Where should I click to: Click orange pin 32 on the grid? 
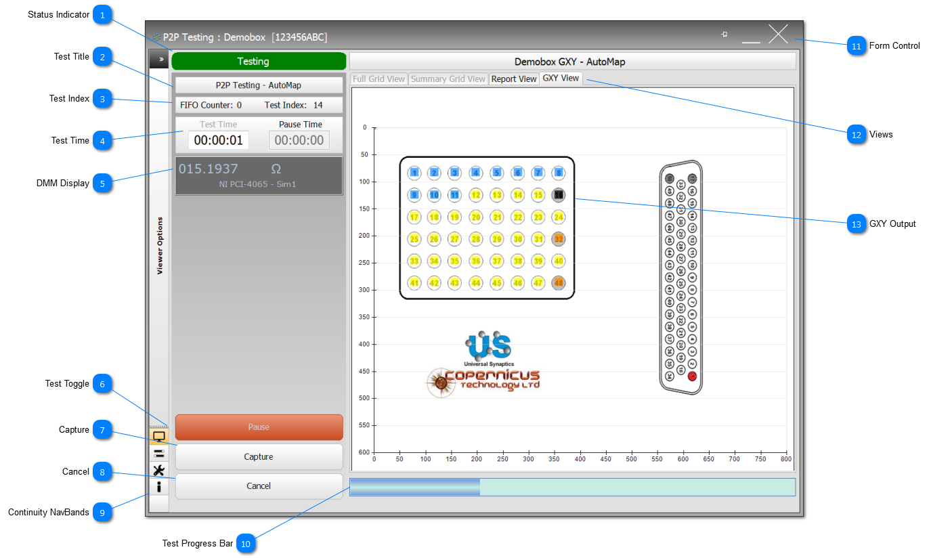(559, 238)
